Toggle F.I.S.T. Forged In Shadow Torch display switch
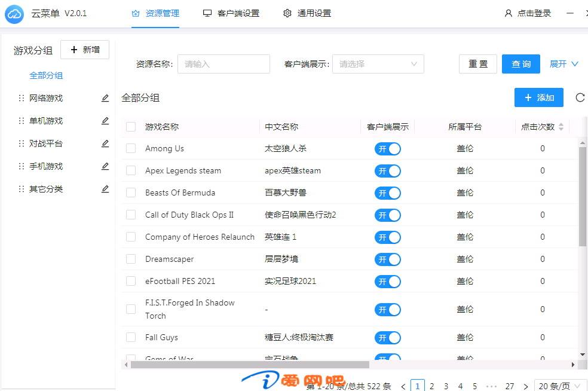Viewport: 588px width, 391px height. click(x=388, y=310)
